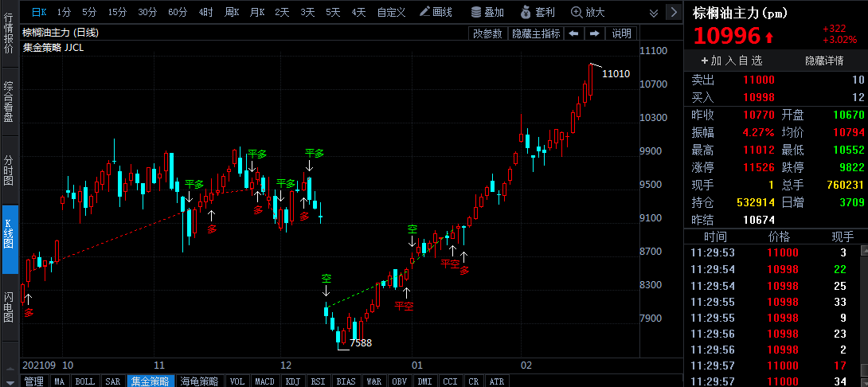Switch to the 5分 chart period

[89, 12]
